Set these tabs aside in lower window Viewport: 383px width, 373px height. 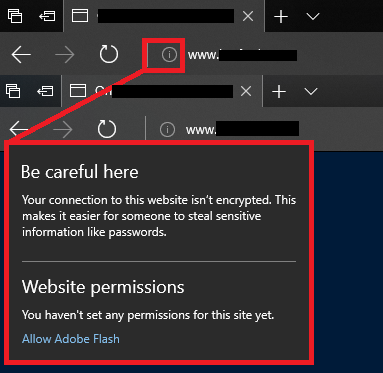coord(45,91)
